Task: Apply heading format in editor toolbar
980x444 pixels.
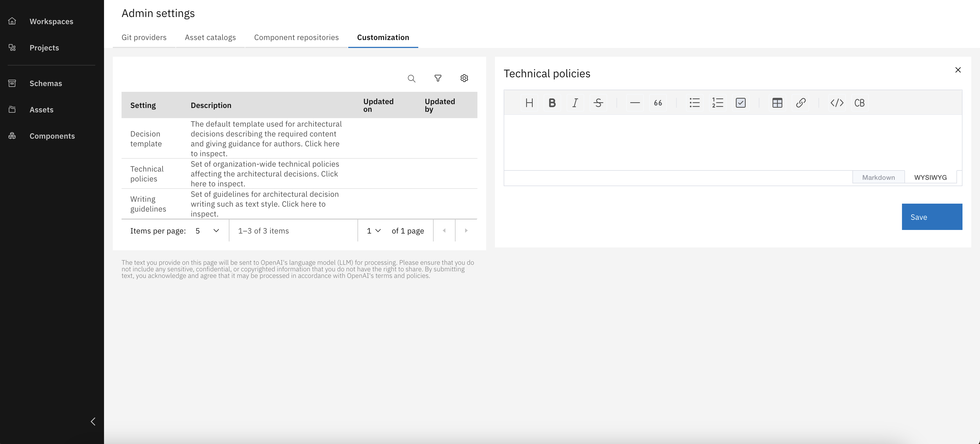Action: (x=529, y=103)
